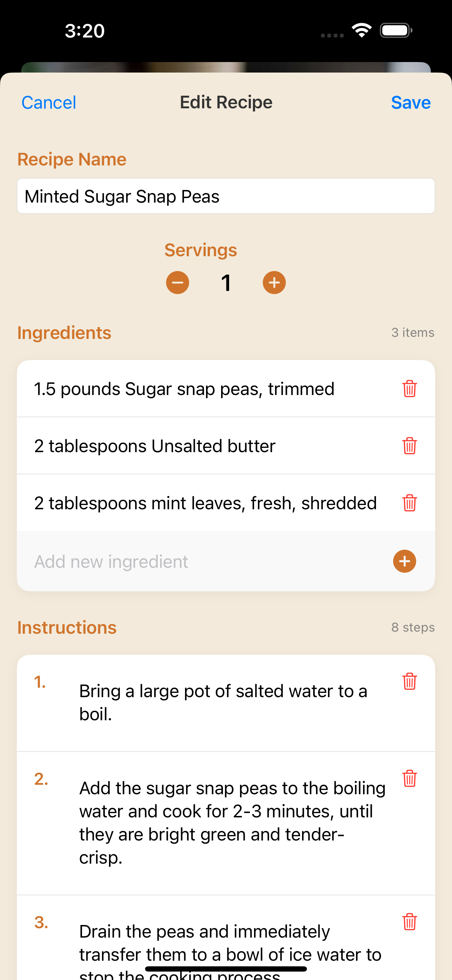
Task: Delete instruction step 2 trash icon
Action: point(409,778)
